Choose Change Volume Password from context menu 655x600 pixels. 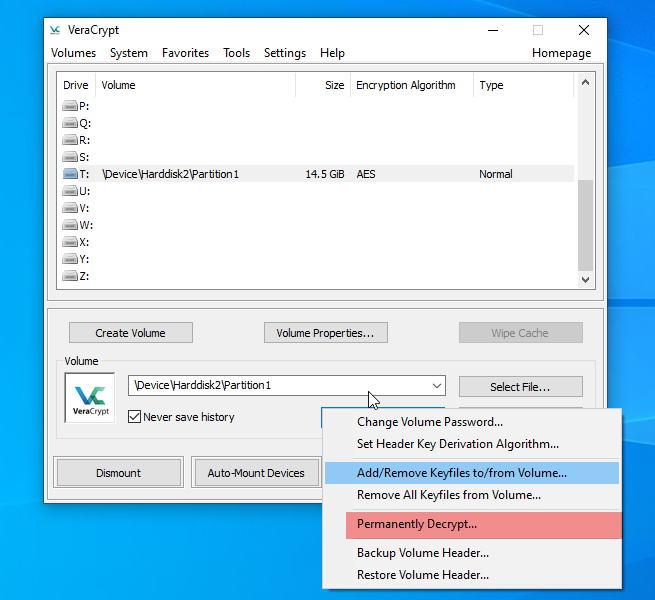click(472, 422)
